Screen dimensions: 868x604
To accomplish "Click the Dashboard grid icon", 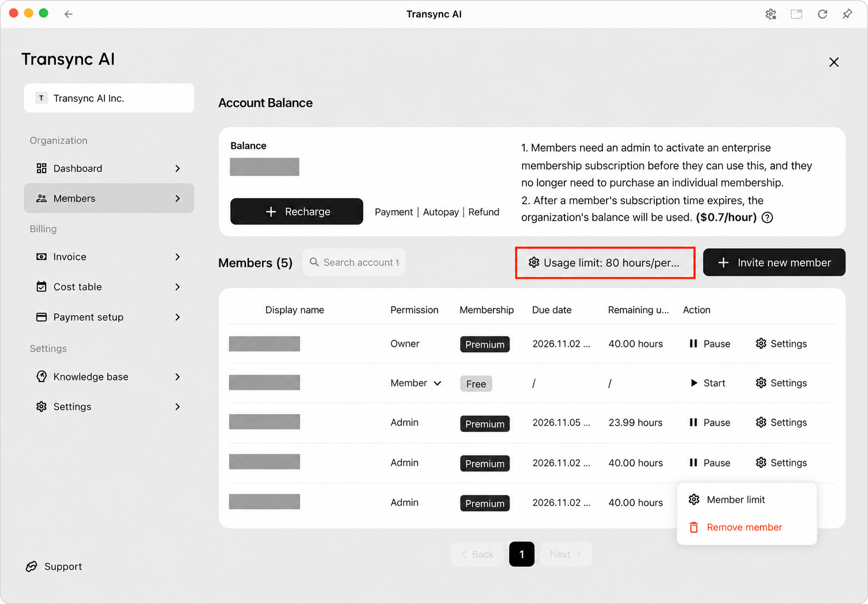I will pos(42,169).
